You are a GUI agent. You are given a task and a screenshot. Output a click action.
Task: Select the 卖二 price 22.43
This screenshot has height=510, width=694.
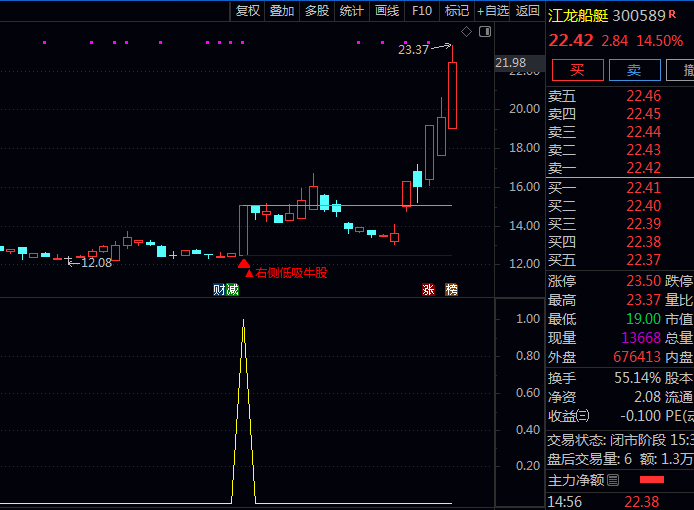(x=644, y=150)
